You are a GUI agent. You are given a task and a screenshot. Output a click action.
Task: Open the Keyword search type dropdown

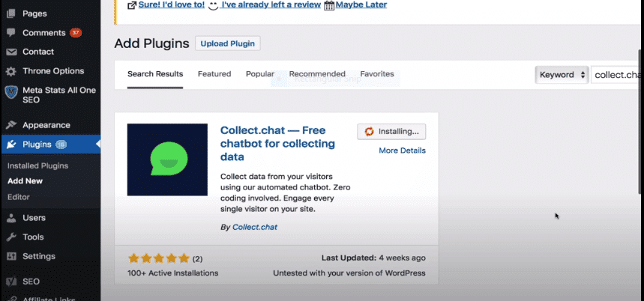coord(562,75)
